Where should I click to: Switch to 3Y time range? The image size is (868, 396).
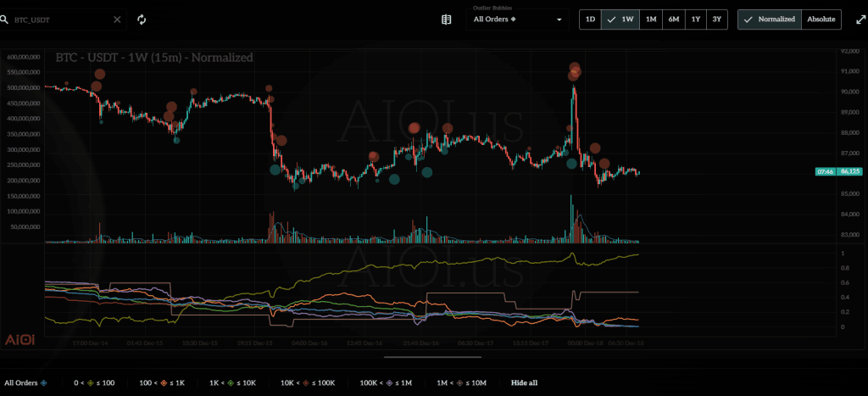pos(717,19)
